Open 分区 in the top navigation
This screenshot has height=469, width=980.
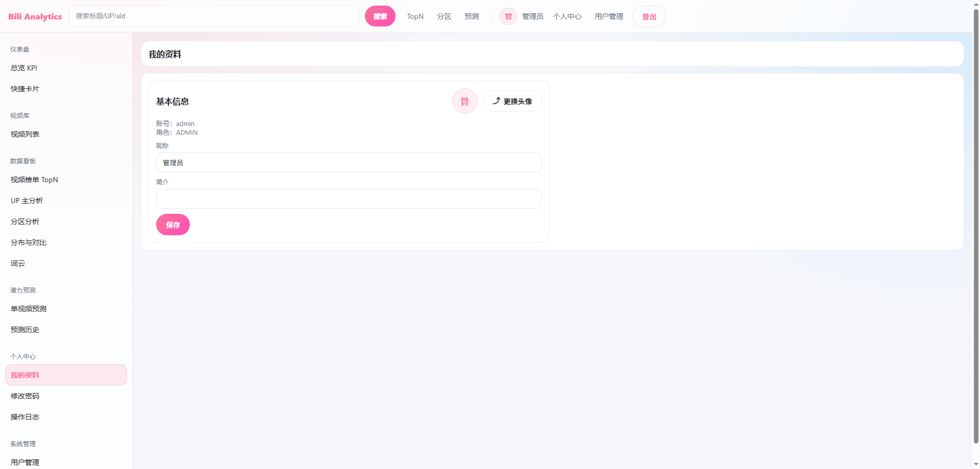(444, 16)
